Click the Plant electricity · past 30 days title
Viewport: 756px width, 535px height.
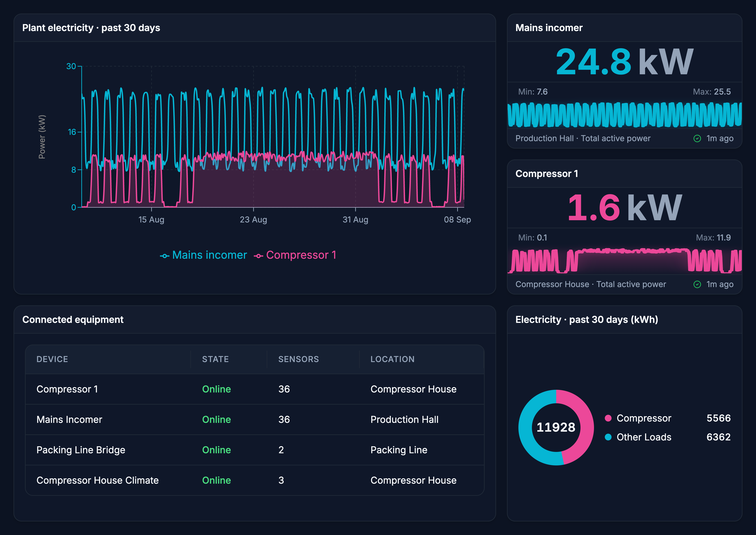click(x=91, y=28)
